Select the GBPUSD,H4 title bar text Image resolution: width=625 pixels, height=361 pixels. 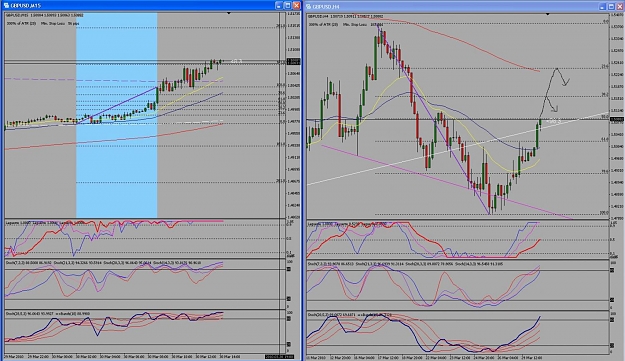coord(326,7)
